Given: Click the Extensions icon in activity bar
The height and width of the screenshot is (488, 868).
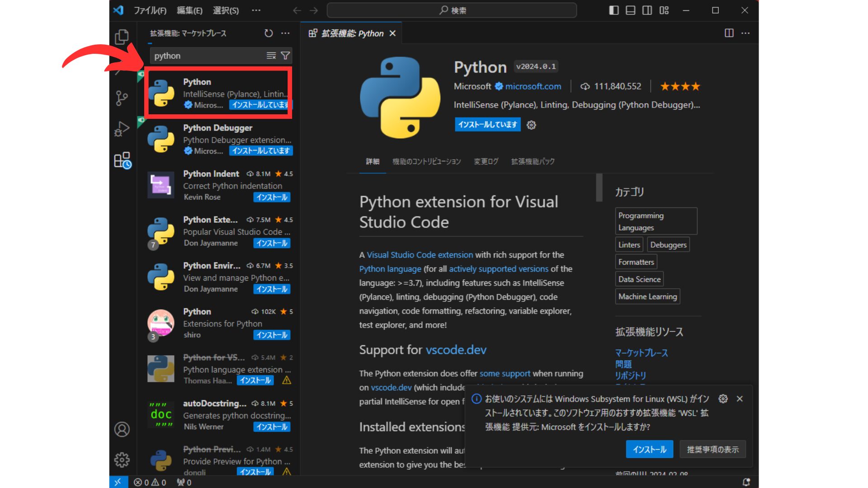Looking at the screenshot, I should (122, 160).
